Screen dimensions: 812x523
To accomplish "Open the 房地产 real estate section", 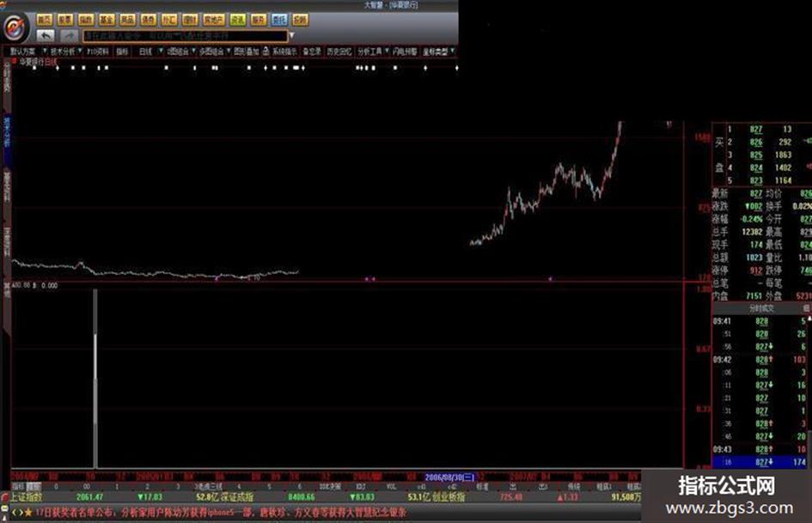I will coord(214,20).
